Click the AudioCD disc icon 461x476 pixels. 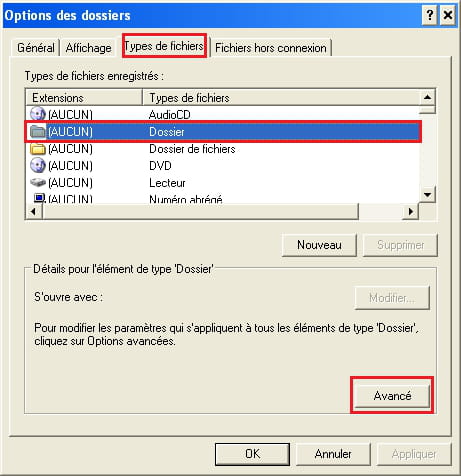coord(38,114)
